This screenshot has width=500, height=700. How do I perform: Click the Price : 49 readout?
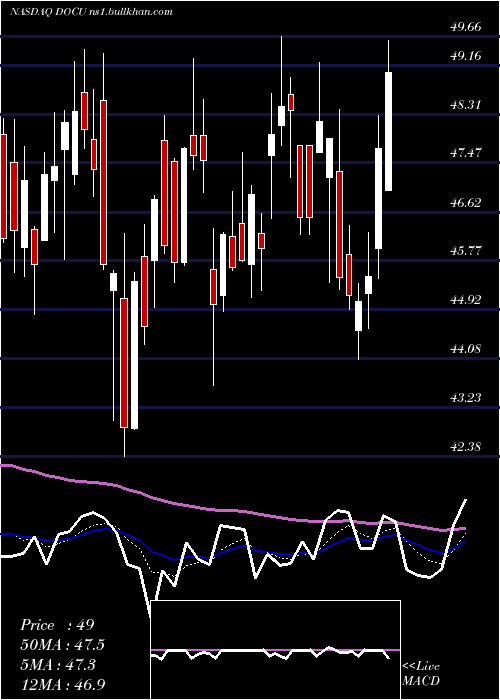(x=57, y=625)
